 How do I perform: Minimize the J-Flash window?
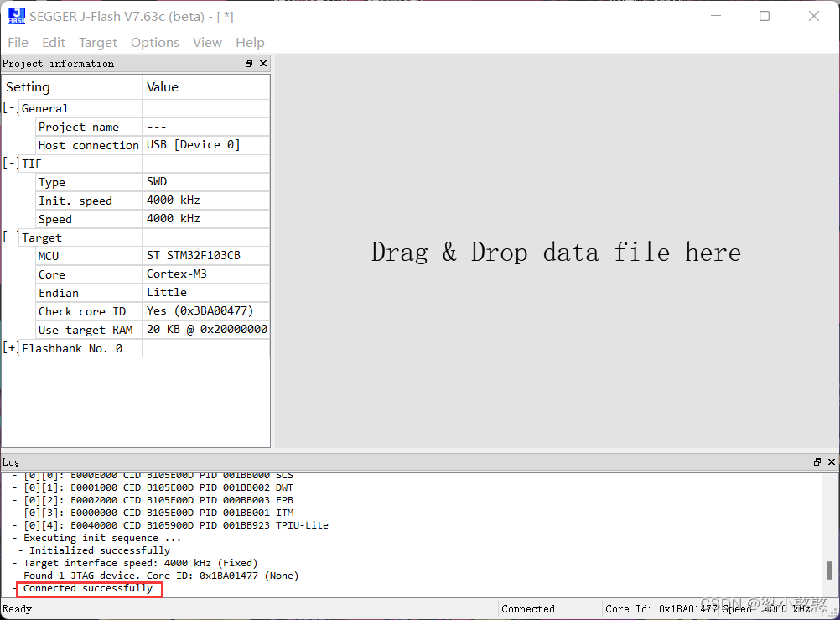[716, 16]
